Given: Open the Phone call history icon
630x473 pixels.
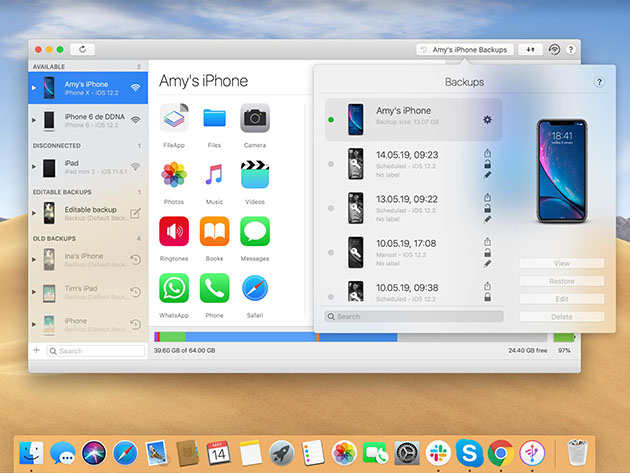Looking at the screenshot, I should tap(214, 288).
